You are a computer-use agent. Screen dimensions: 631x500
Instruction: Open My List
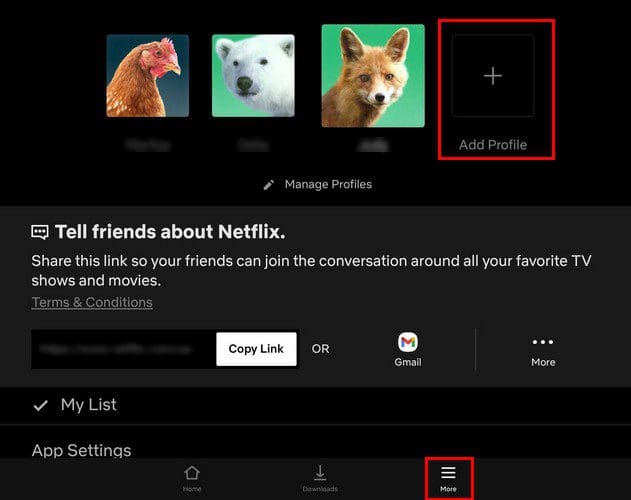tap(316, 405)
